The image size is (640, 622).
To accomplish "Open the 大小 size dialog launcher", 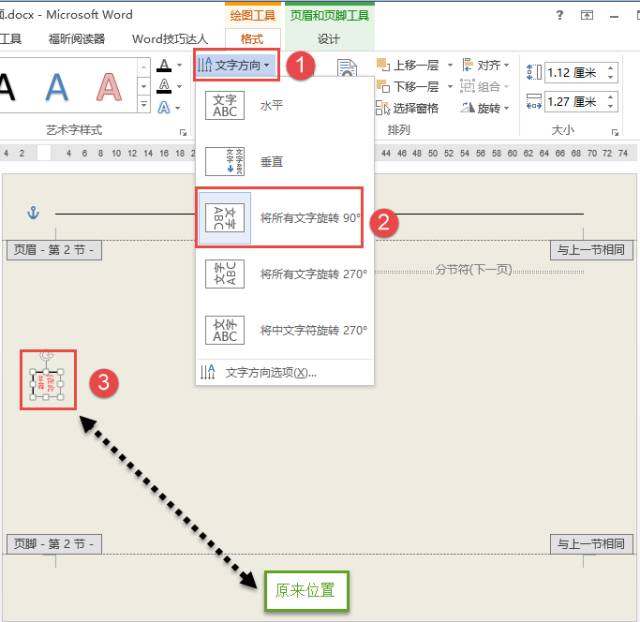I will tap(615, 132).
